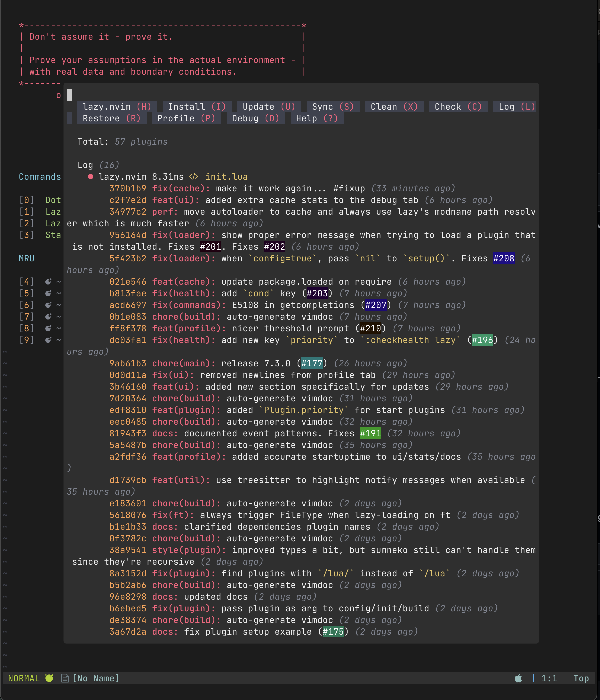
Task: Click file icon in MRU entry [9]
Action: (48, 340)
